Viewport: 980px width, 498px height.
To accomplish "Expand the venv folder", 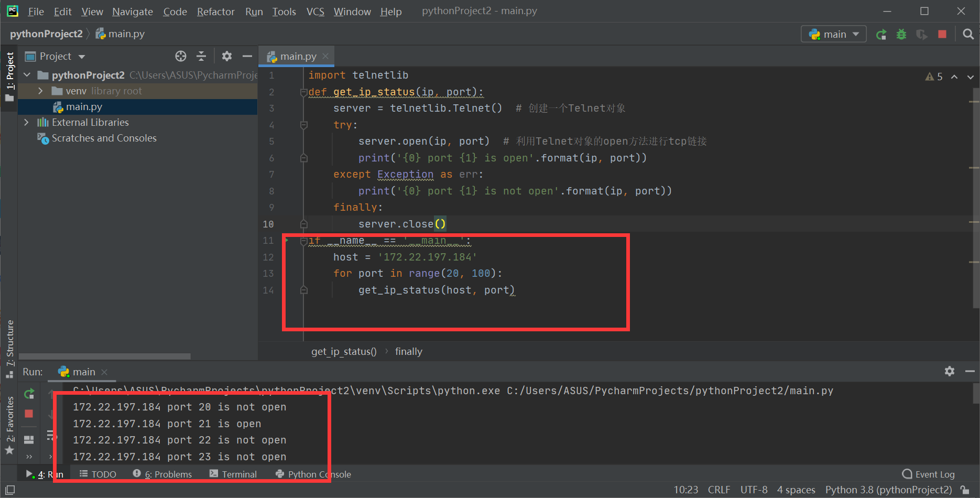I will point(40,91).
